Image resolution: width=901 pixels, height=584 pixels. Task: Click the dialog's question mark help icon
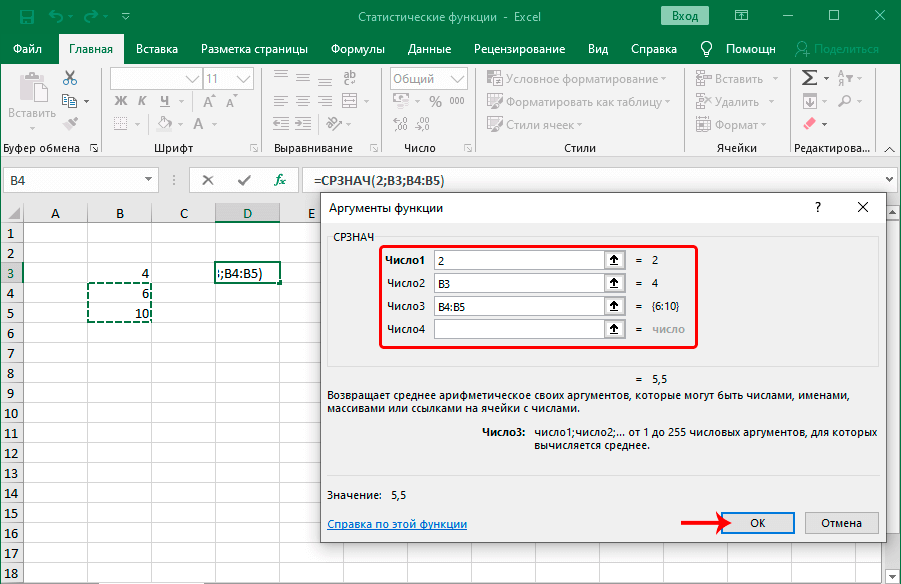coord(818,207)
